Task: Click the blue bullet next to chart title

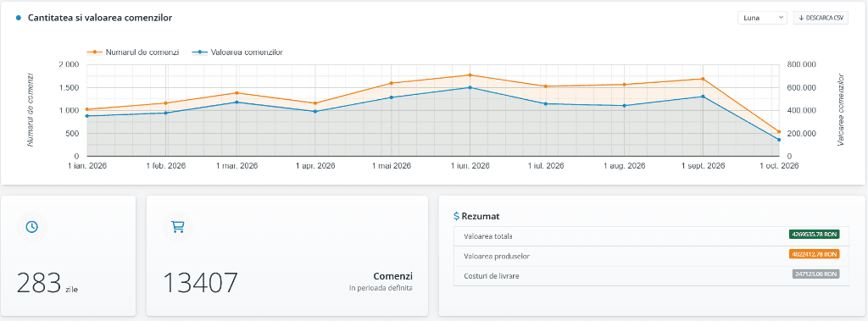Action: coord(19,19)
